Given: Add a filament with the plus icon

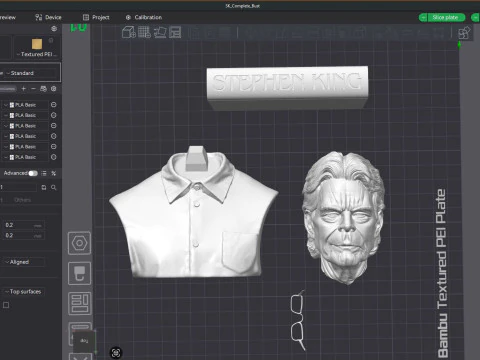Looking at the screenshot, I should tap(23, 89).
